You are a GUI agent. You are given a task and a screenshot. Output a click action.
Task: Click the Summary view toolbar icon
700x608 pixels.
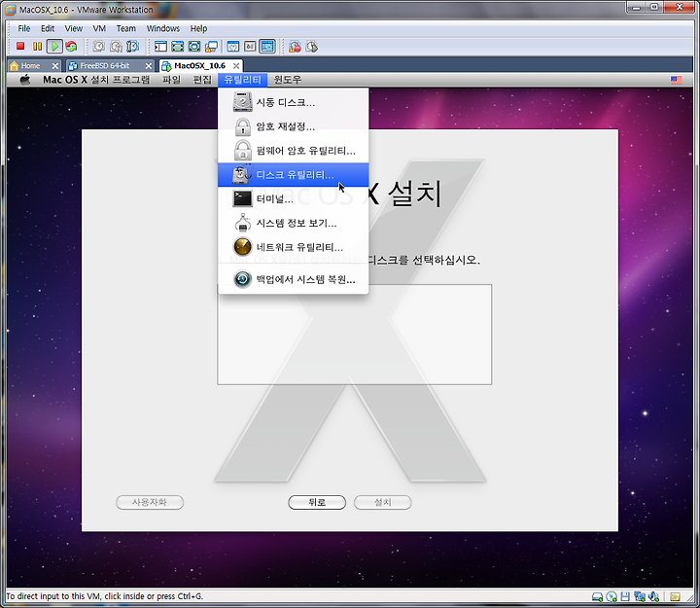pyautogui.click(x=233, y=46)
